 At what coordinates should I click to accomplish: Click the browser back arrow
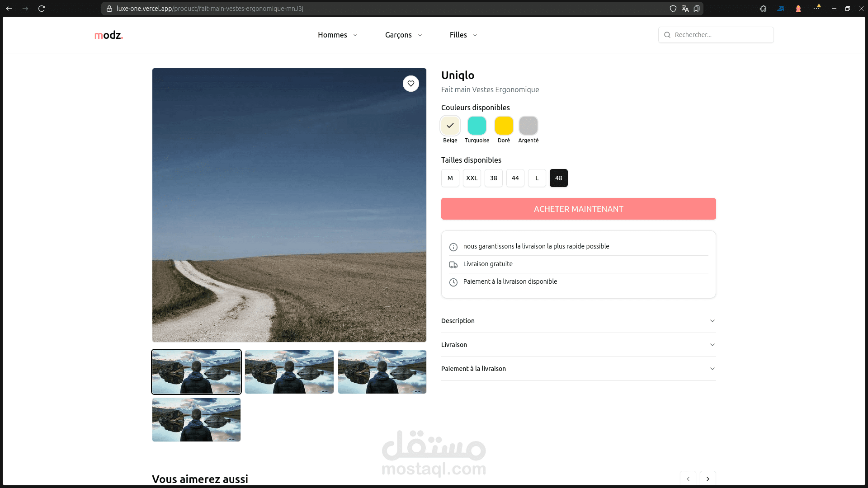pyautogui.click(x=9, y=9)
